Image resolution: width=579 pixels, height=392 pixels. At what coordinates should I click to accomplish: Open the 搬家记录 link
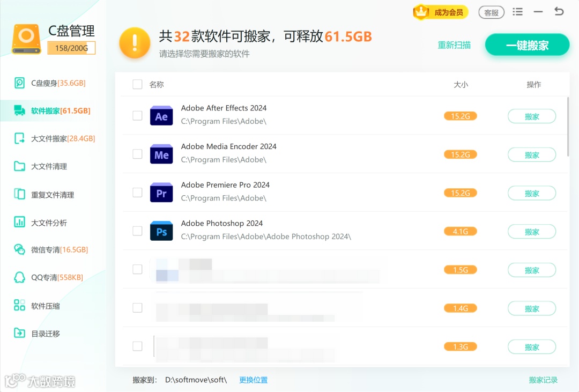coord(543,380)
